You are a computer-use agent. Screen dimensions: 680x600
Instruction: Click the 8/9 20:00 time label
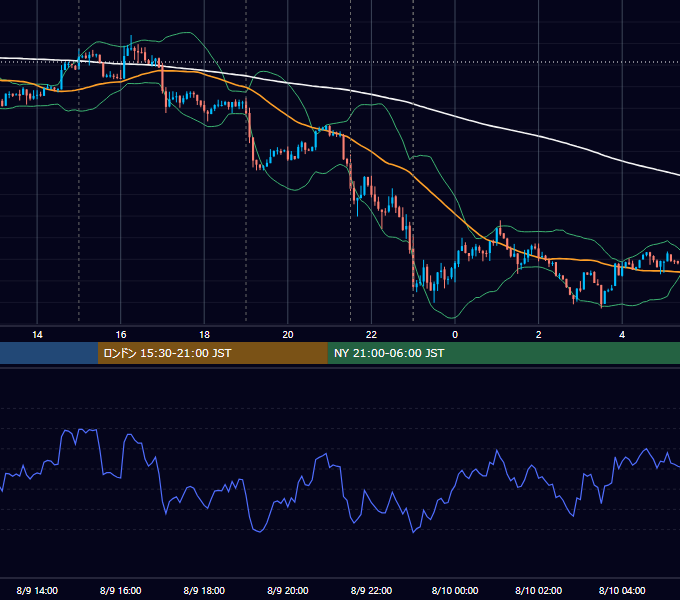point(288,590)
